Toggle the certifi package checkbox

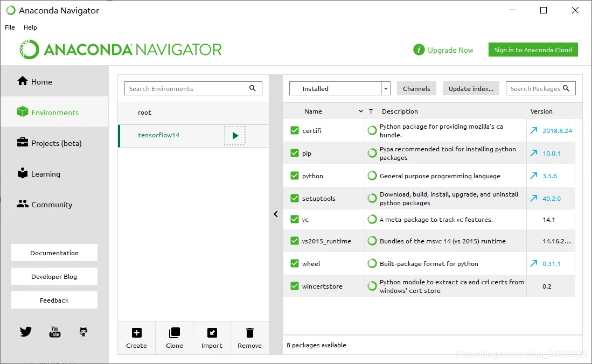point(295,131)
